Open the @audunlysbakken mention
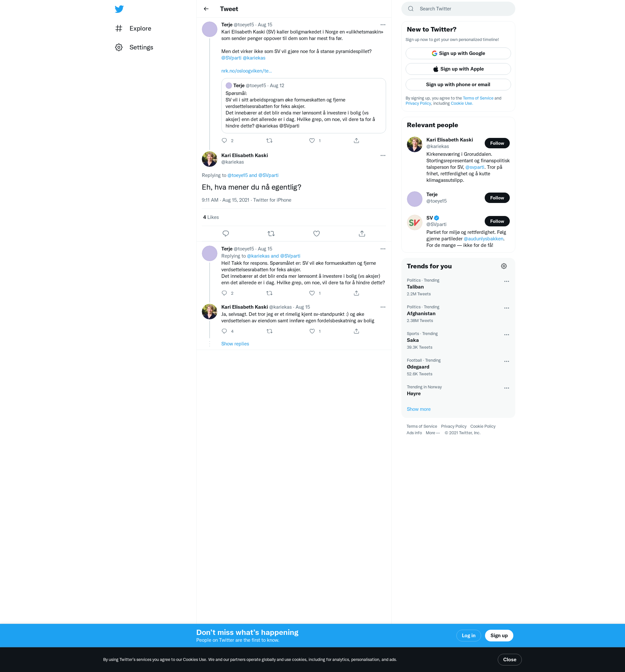The width and height of the screenshot is (625, 672). 483,239
